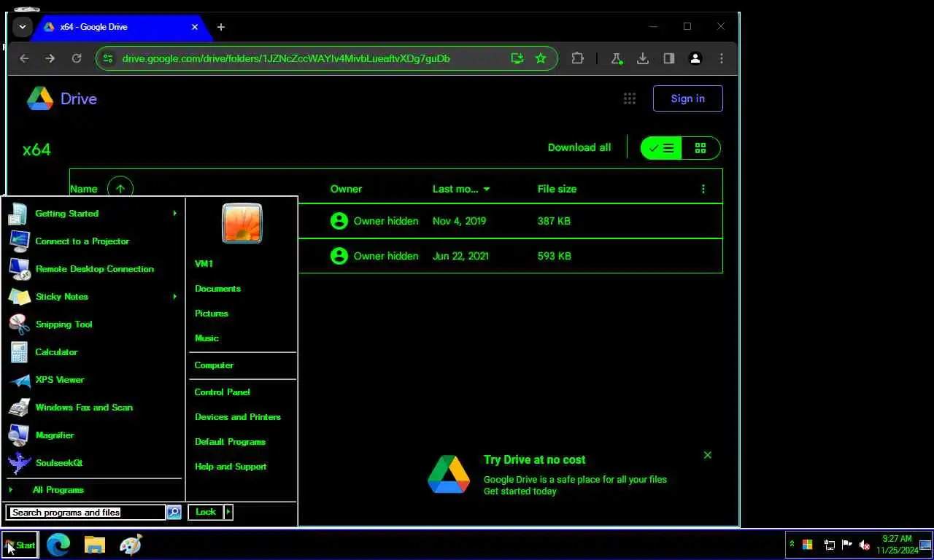
Task: Expand the Sticky Notes jump list arrow
Action: [x=174, y=297]
